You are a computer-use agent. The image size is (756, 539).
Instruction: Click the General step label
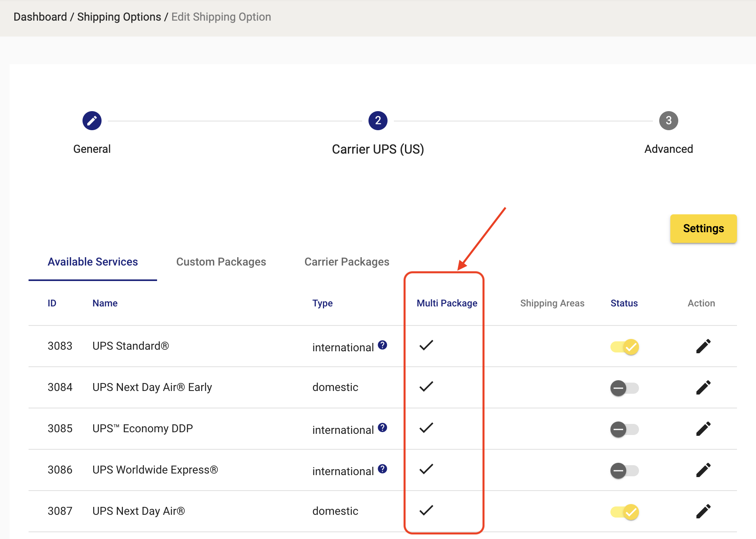(x=92, y=149)
